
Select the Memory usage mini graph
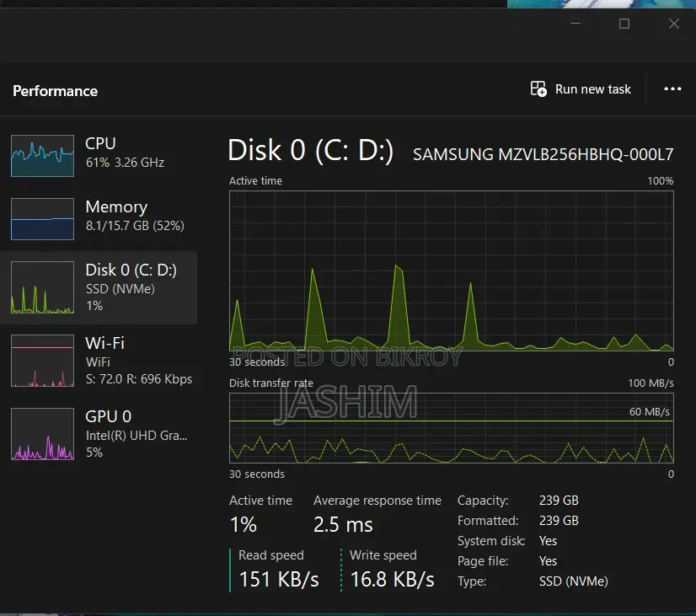click(x=43, y=219)
